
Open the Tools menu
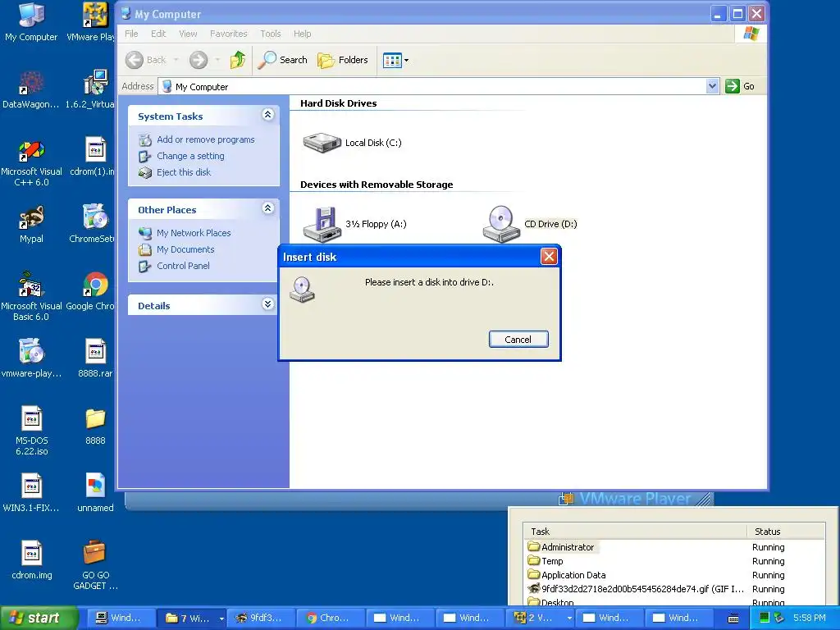(271, 34)
